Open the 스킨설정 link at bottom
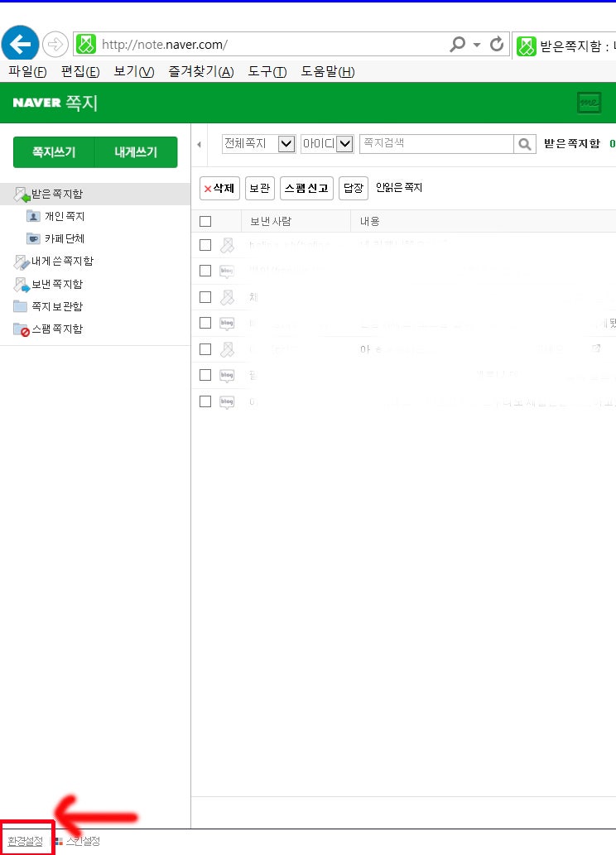Image resolution: width=616 pixels, height=855 pixels. click(83, 842)
